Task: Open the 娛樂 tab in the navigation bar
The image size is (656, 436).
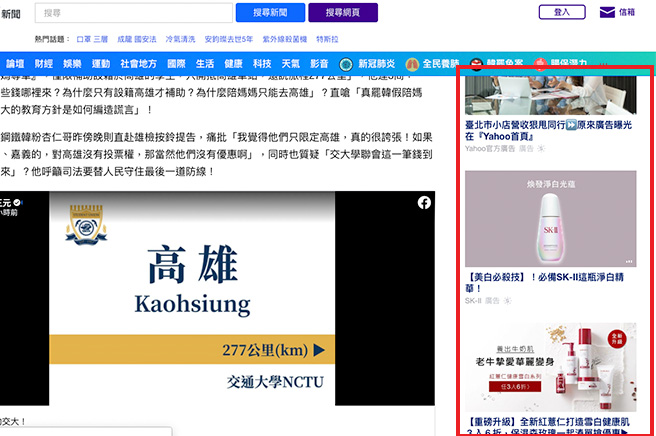Action: [72, 62]
